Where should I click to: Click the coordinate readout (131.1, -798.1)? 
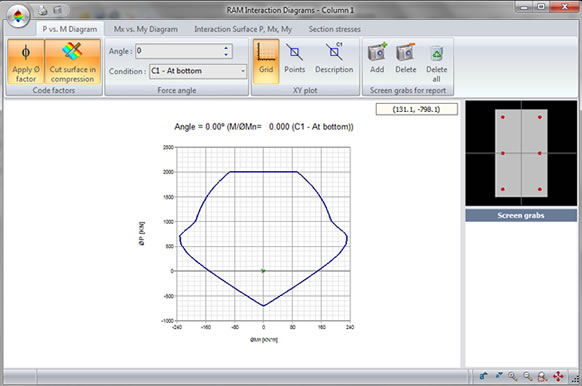[x=416, y=109]
